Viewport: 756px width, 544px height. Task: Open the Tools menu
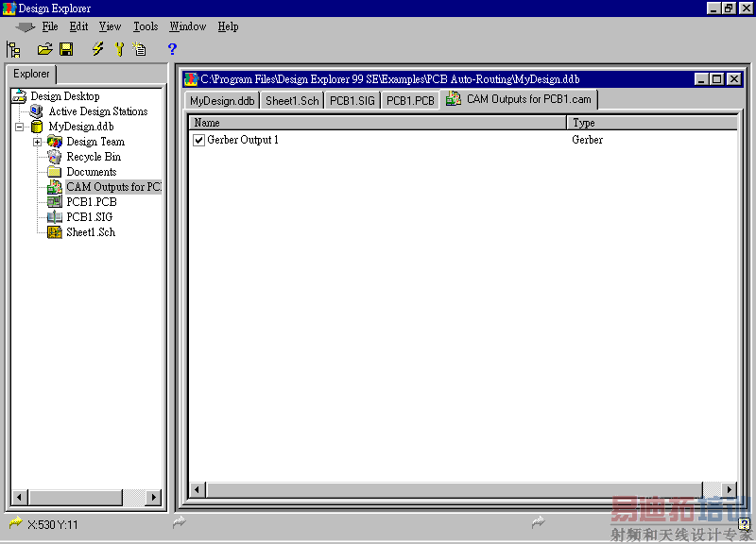146,26
